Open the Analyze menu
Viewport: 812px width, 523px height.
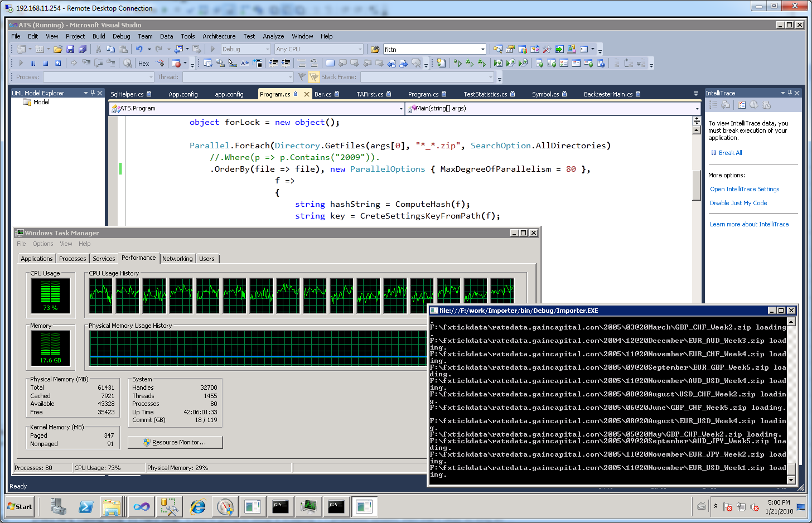273,36
